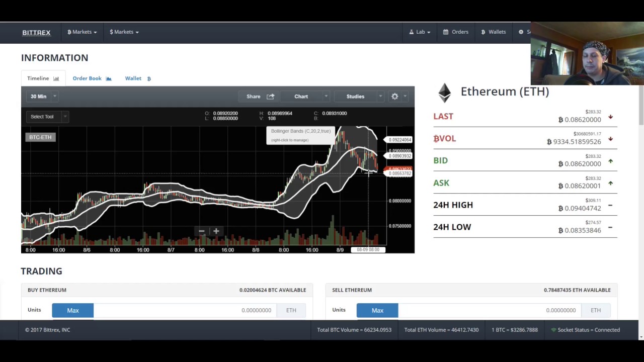Screen dimensions: 644x362
Task: Click the 2017 Bittrex, INC copyright
Action: pos(48,330)
